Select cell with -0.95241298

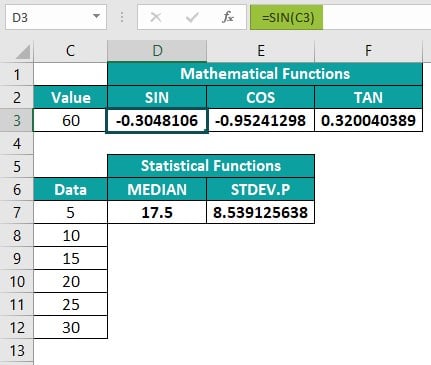point(261,120)
